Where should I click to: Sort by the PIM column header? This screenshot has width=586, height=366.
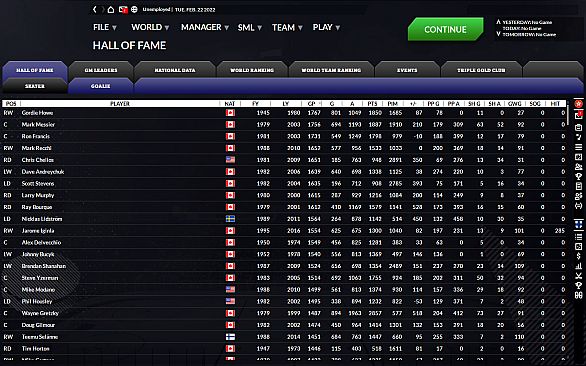[x=392, y=104]
